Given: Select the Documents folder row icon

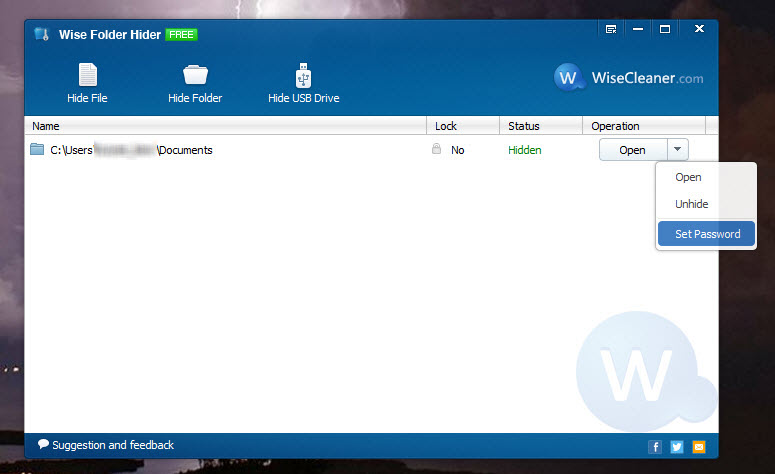Looking at the screenshot, I should (37, 149).
